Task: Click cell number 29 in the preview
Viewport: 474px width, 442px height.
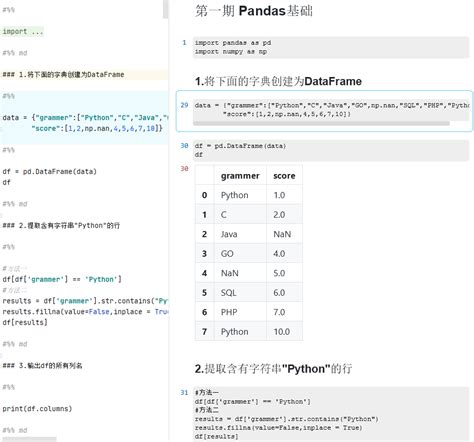Action: click(184, 105)
